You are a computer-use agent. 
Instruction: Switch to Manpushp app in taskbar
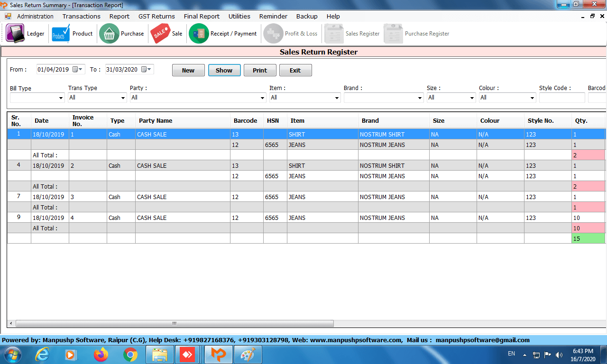pyautogui.click(x=218, y=355)
